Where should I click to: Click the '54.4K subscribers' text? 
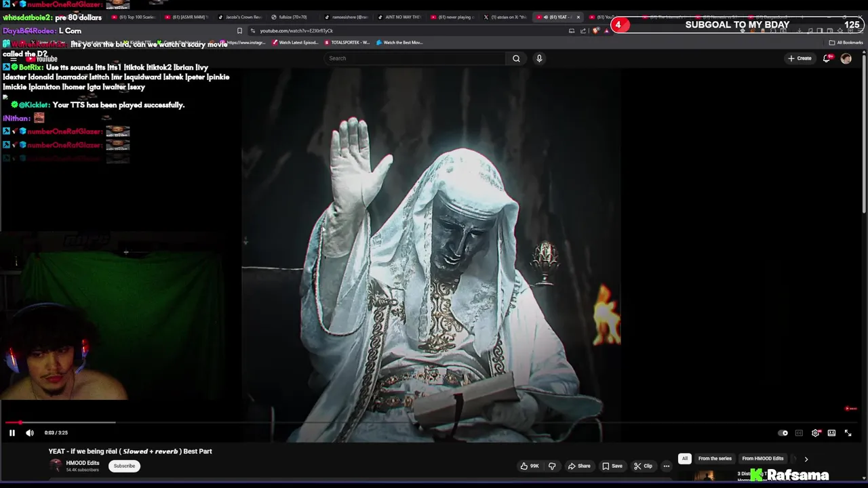(82, 470)
